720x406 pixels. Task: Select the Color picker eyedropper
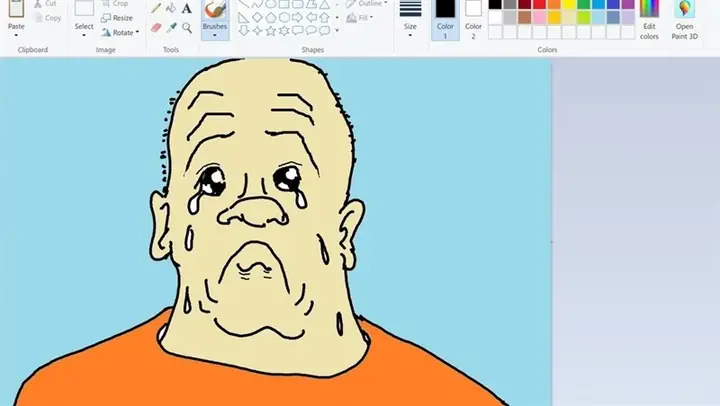(x=171, y=28)
